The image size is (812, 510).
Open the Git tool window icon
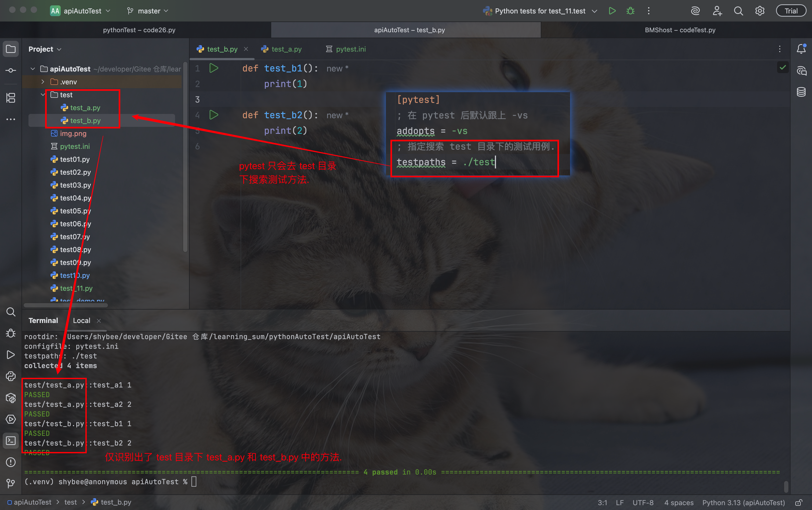pyautogui.click(x=11, y=483)
